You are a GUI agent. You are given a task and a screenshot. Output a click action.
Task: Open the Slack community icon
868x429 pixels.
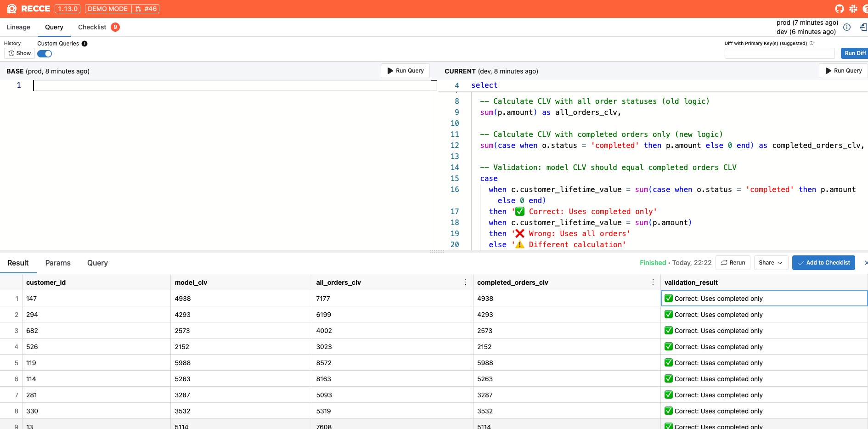(x=853, y=9)
